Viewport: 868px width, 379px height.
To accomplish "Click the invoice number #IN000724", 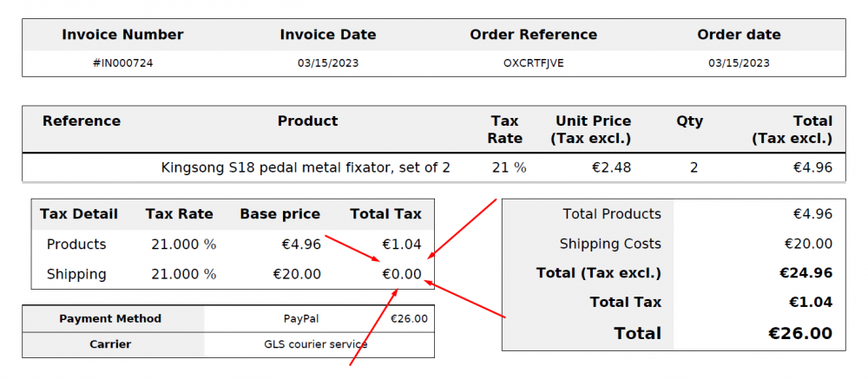I will (122, 63).
